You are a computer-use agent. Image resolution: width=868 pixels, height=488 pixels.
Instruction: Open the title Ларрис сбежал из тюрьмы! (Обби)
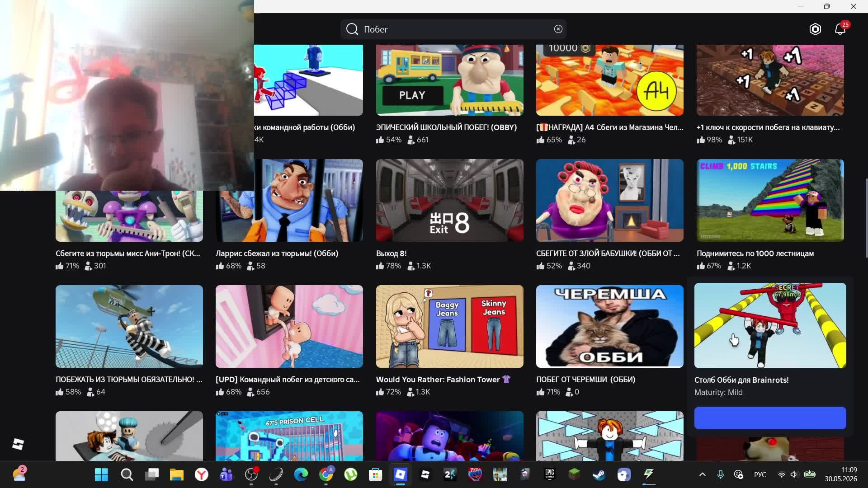277,253
